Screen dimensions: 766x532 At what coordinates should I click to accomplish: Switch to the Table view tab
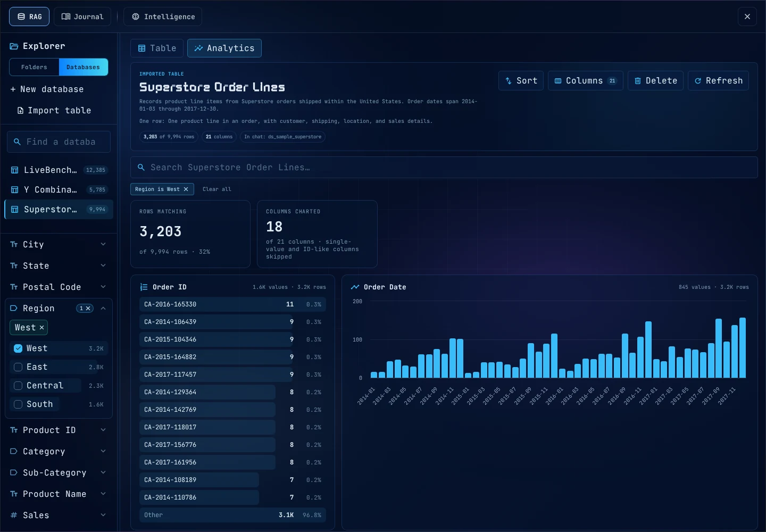click(157, 48)
